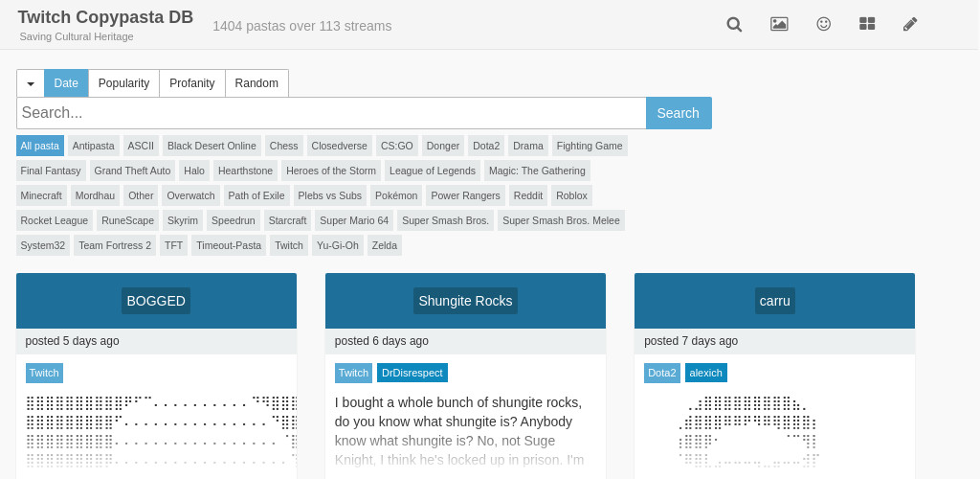Select the Path of Exile tag
980x479 pixels.
coord(256,195)
